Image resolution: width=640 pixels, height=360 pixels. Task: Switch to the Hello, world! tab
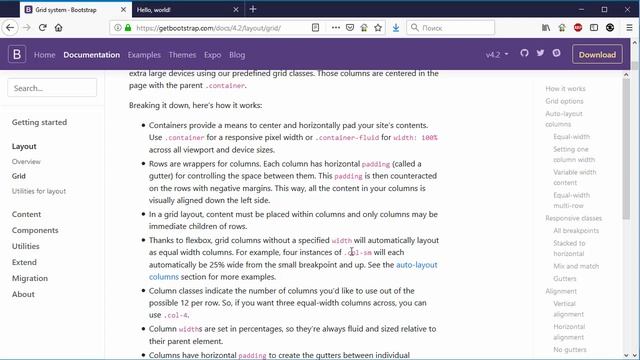point(188,9)
